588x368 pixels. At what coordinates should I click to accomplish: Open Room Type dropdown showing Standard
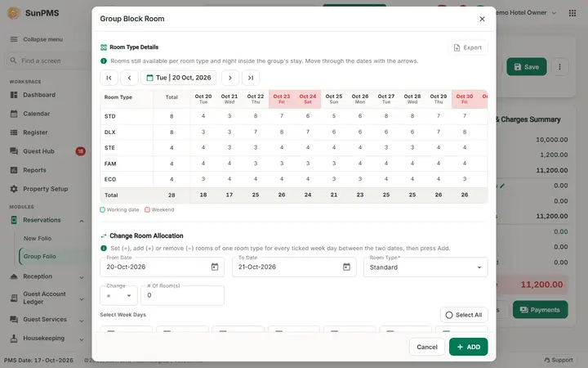point(425,267)
